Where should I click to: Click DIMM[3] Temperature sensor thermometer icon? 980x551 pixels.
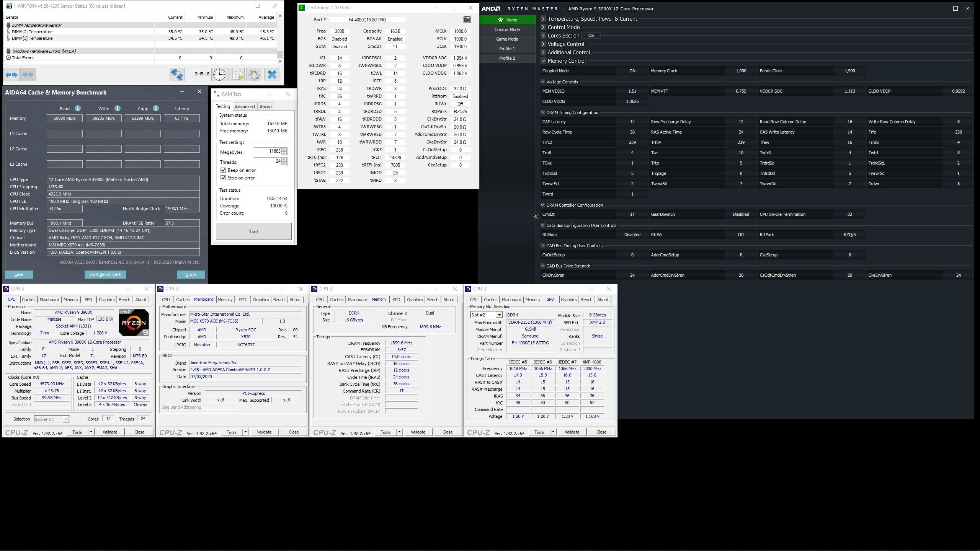point(8,38)
